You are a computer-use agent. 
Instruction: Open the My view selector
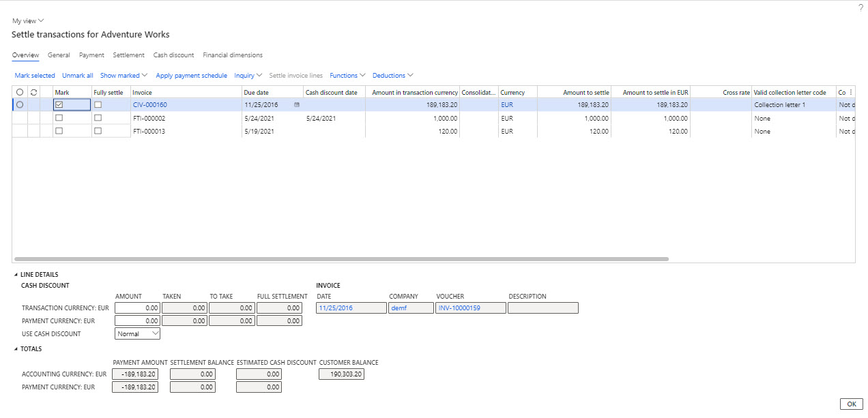coord(28,21)
